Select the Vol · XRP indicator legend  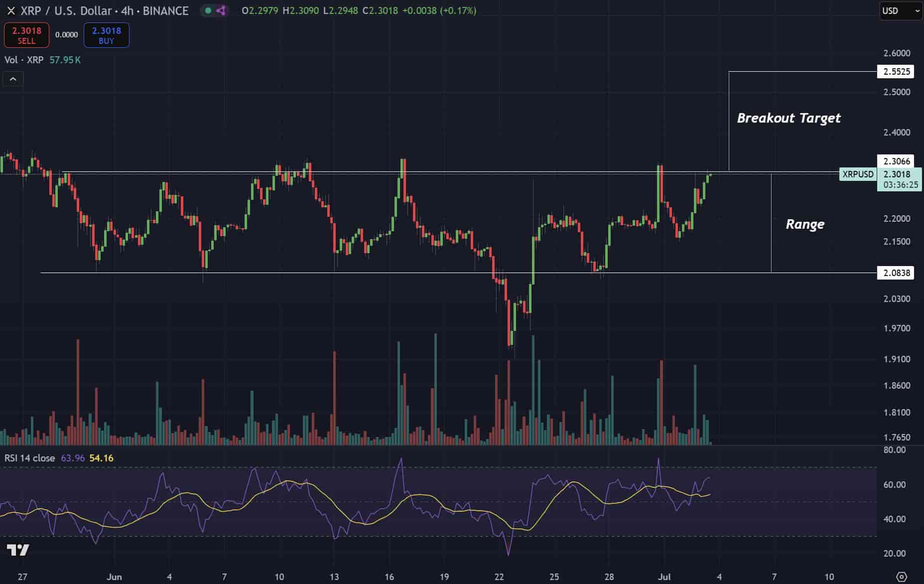coord(24,60)
